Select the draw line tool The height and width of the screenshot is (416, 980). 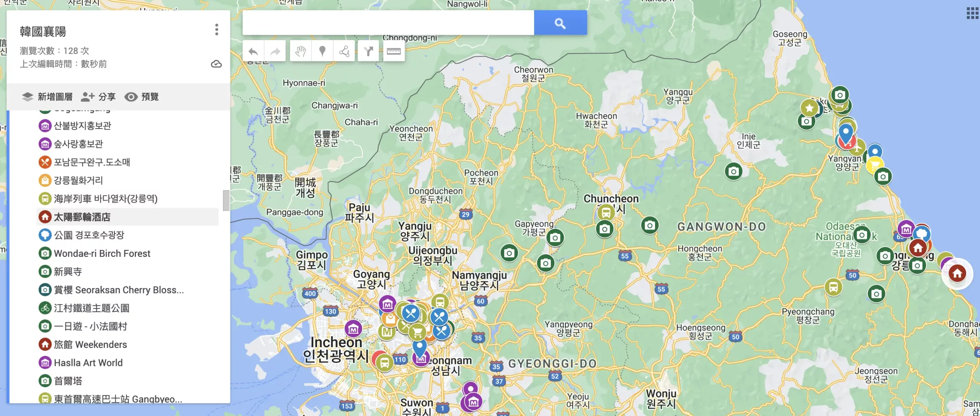tap(344, 51)
